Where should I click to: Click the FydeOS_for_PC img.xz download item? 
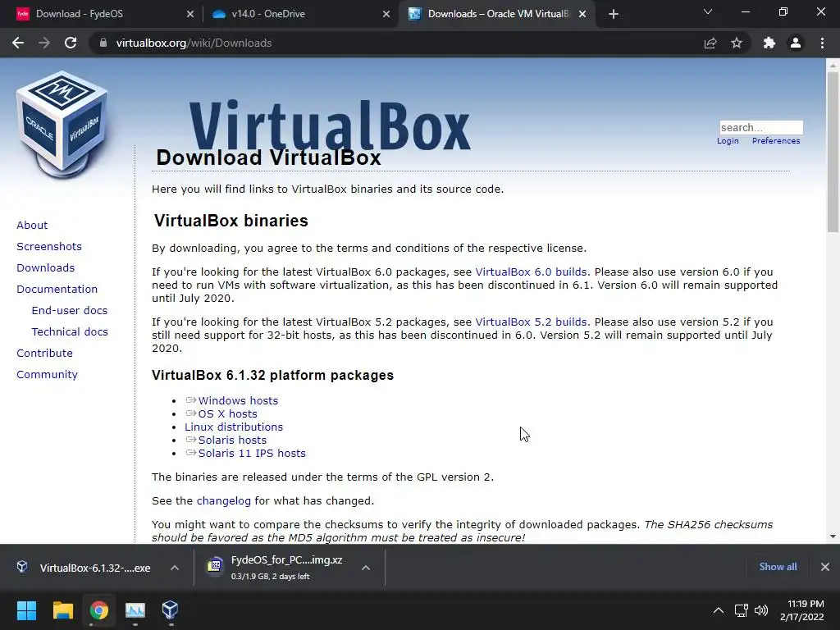click(286, 568)
